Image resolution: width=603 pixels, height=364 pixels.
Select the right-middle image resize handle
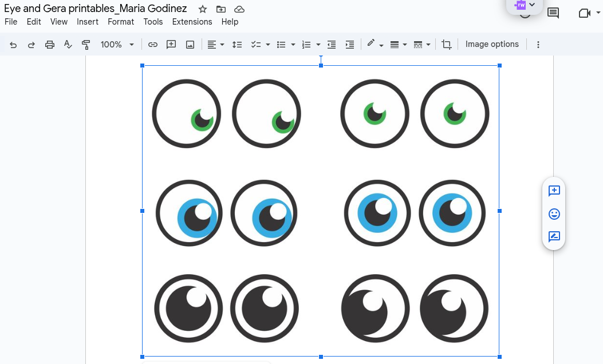pos(499,211)
